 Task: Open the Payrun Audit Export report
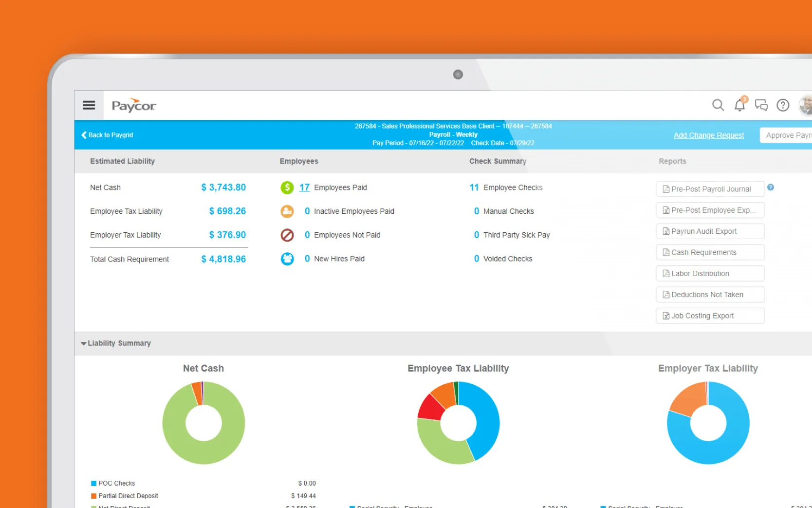click(710, 231)
